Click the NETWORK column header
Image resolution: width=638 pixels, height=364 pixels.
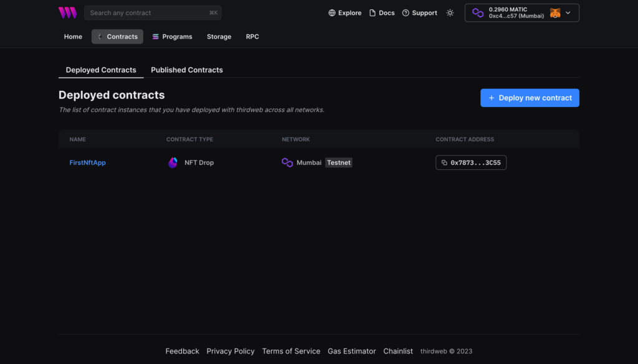pos(296,139)
